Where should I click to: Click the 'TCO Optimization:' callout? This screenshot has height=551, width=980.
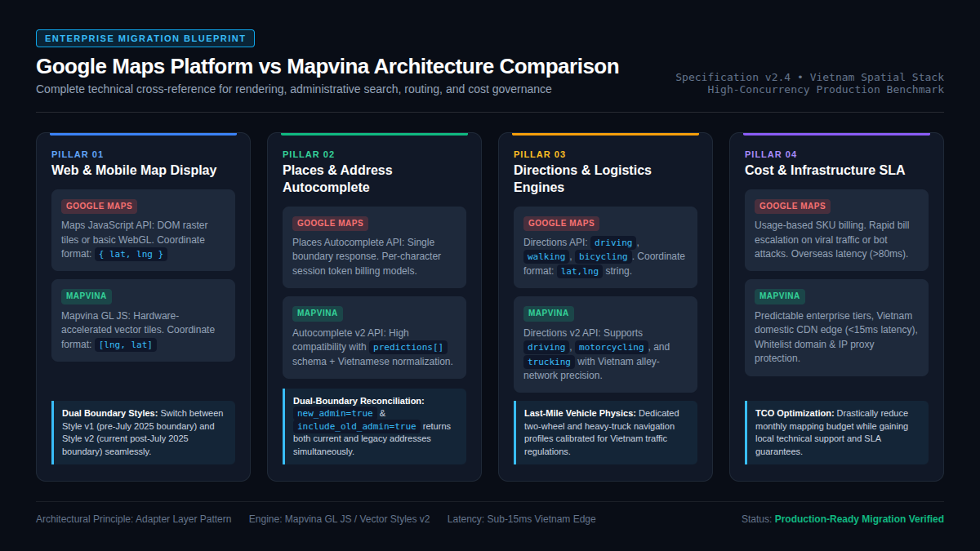point(837,433)
